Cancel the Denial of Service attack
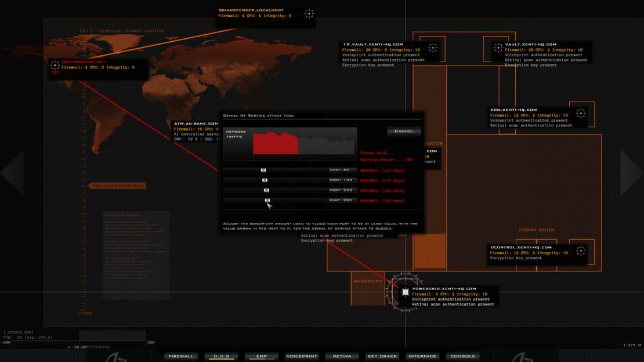 tap(404, 131)
